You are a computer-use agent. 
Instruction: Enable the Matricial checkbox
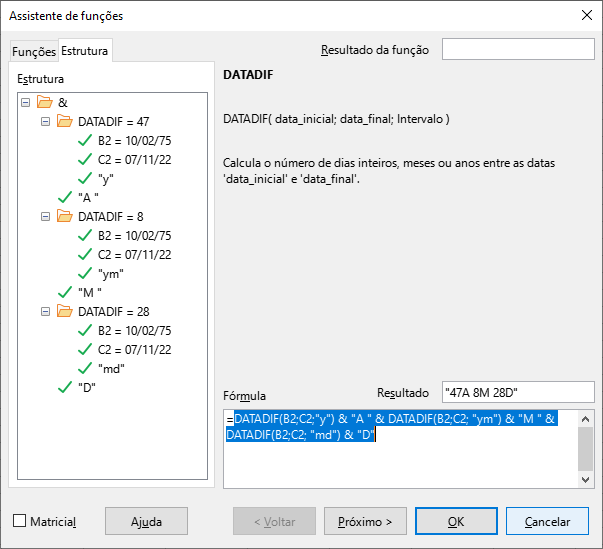tap(20, 521)
